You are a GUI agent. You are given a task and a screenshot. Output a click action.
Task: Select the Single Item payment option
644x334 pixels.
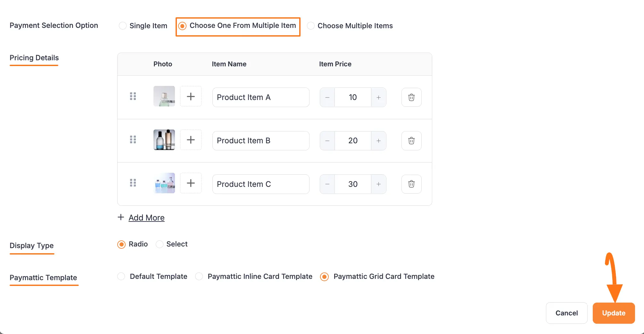(123, 26)
